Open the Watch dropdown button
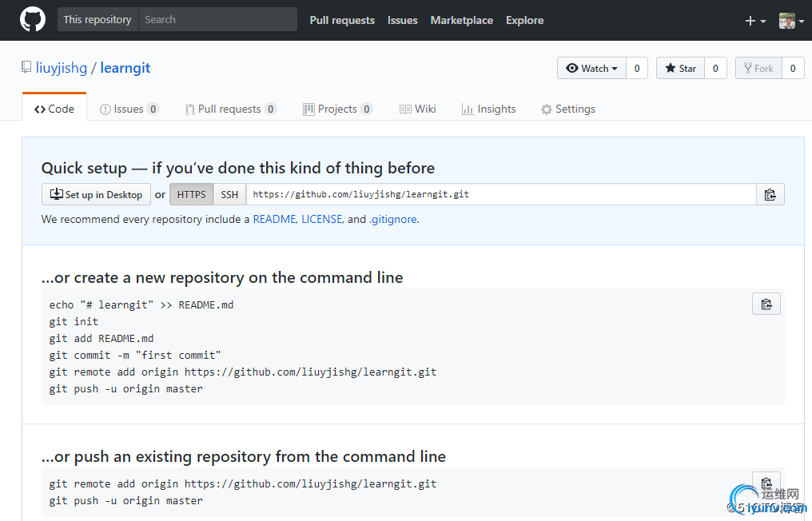Screen dimensions: 812x521 click(x=591, y=69)
